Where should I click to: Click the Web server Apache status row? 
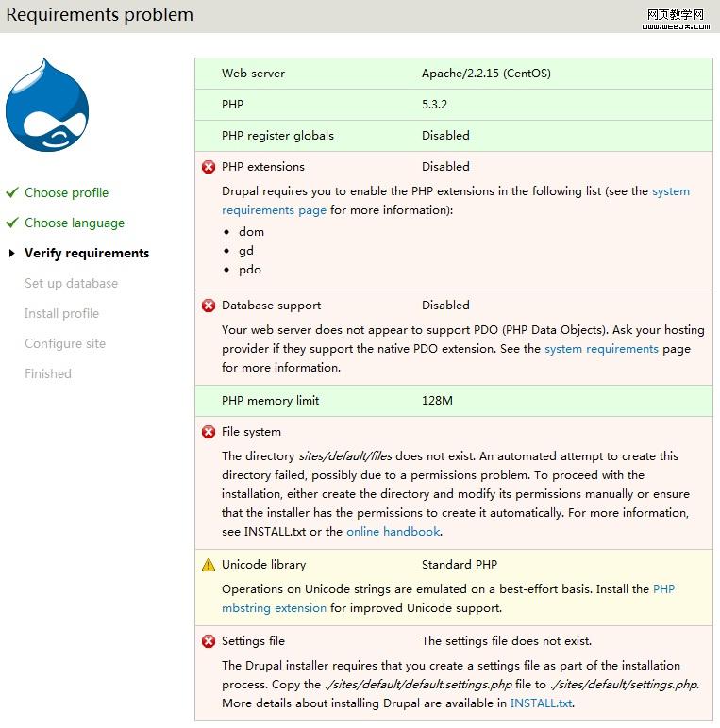[x=453, y=74]
